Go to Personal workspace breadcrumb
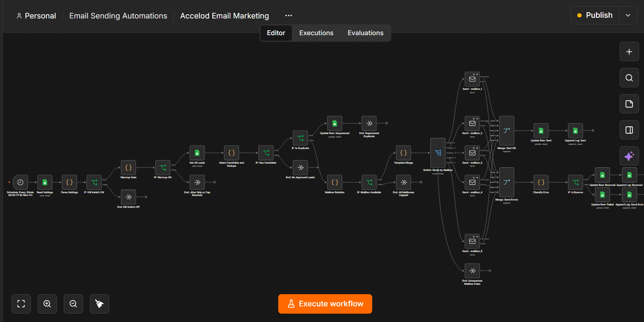 (36, 16)
